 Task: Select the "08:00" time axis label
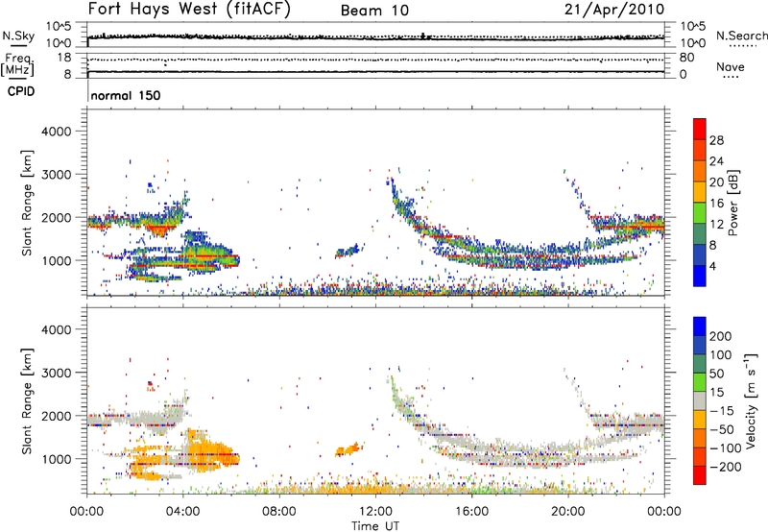pyautogui.click(x=279, y=512)
